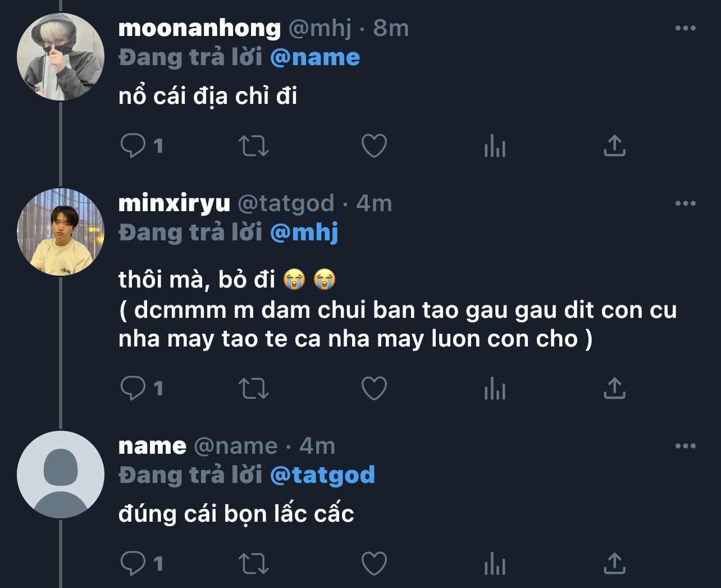Open the @mhj mention link

click(304, 233)
